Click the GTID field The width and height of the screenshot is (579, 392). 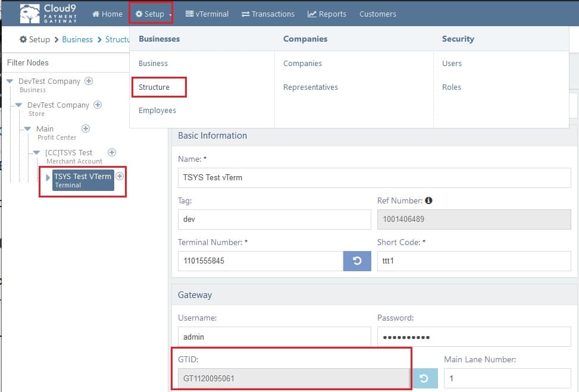(x=293, y=378)
